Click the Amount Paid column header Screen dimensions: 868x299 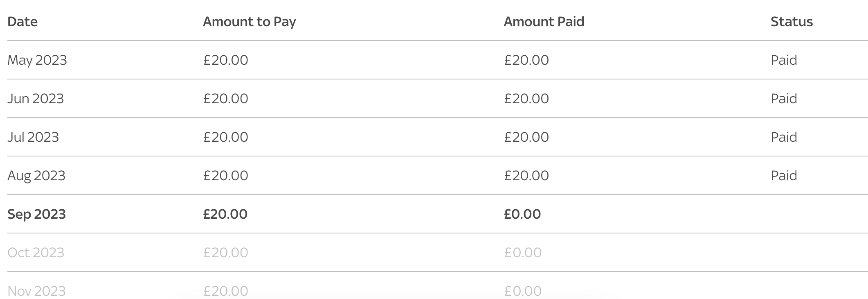pos(544,21)
